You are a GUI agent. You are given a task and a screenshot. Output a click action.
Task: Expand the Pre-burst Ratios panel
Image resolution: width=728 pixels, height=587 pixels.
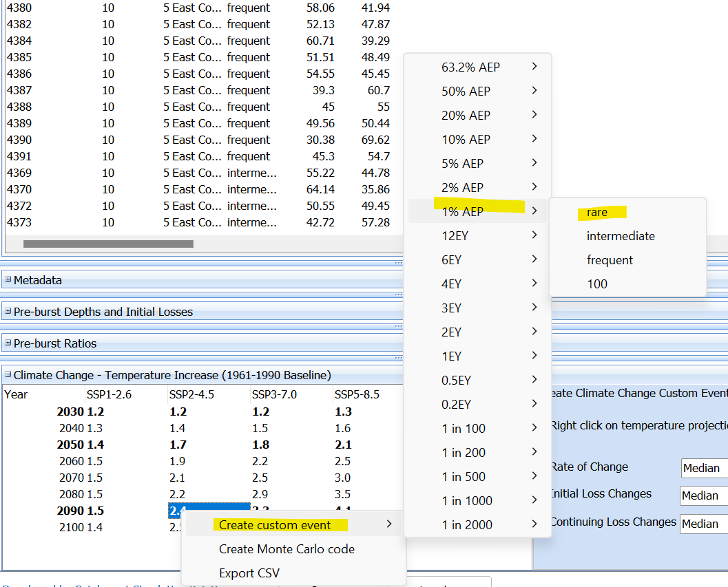[8, 343]
